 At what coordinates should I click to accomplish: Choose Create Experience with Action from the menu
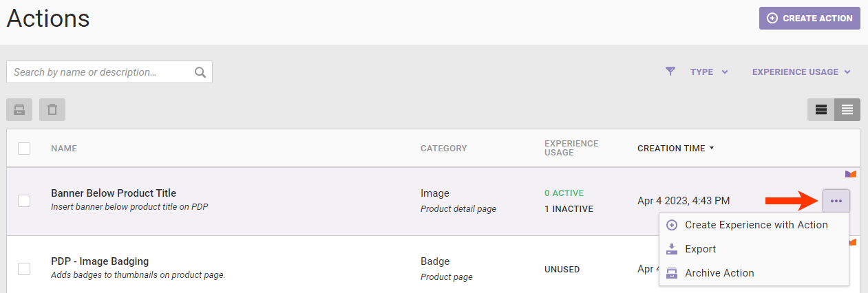[756, 225]
